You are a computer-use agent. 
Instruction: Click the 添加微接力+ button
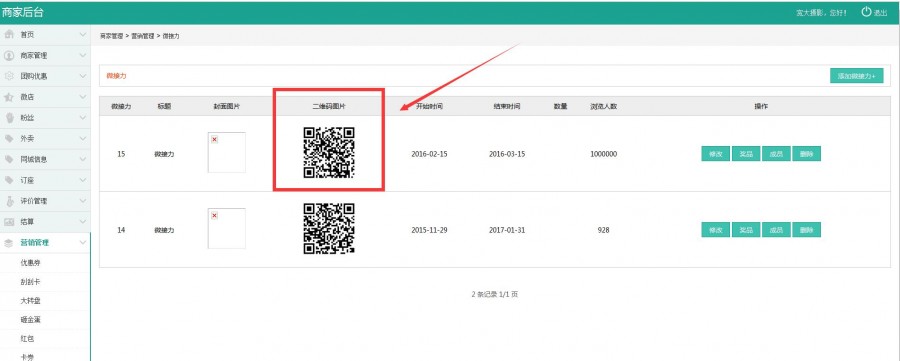pyautogui.click(x=856, y=76)
